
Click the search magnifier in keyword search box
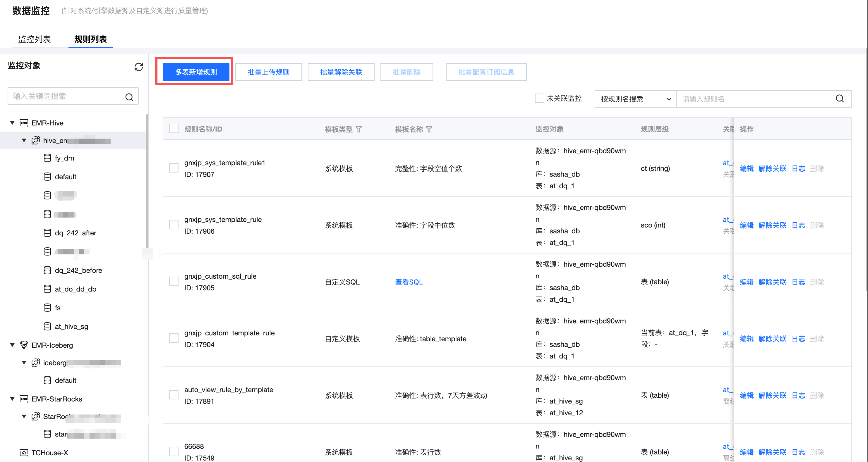point(129,97)
